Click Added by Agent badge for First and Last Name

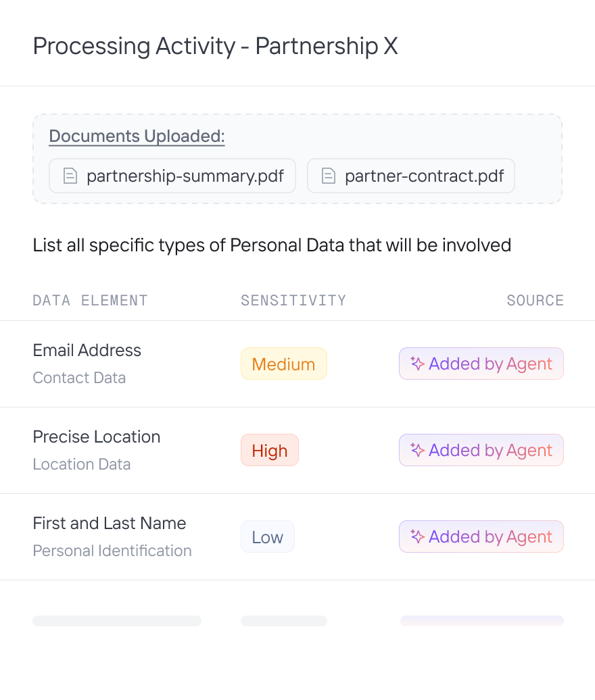[x=481, y=536]
